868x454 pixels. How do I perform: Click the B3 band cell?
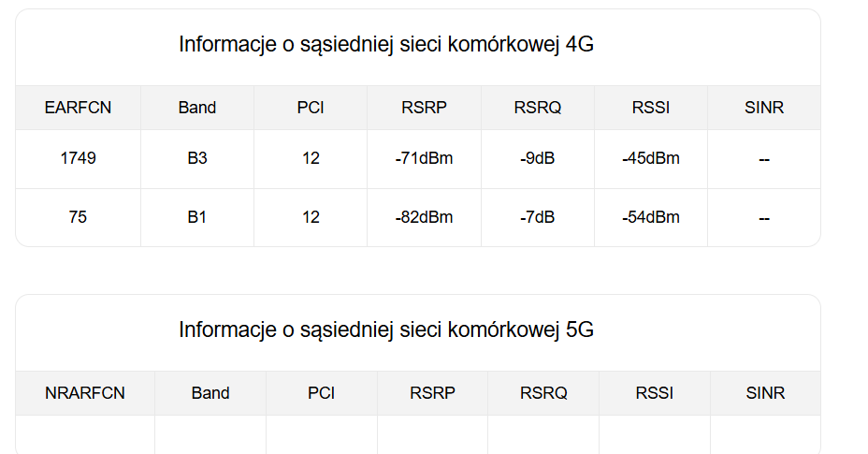pyautogui.click(x=196, y=158)
